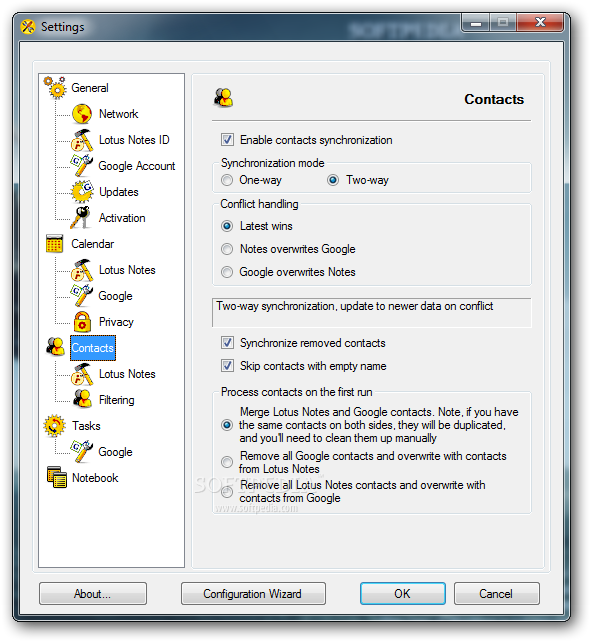Click the hammer icon beside Lotus Notes under Contacts
591x642 pixels.
tap(82, 374)
